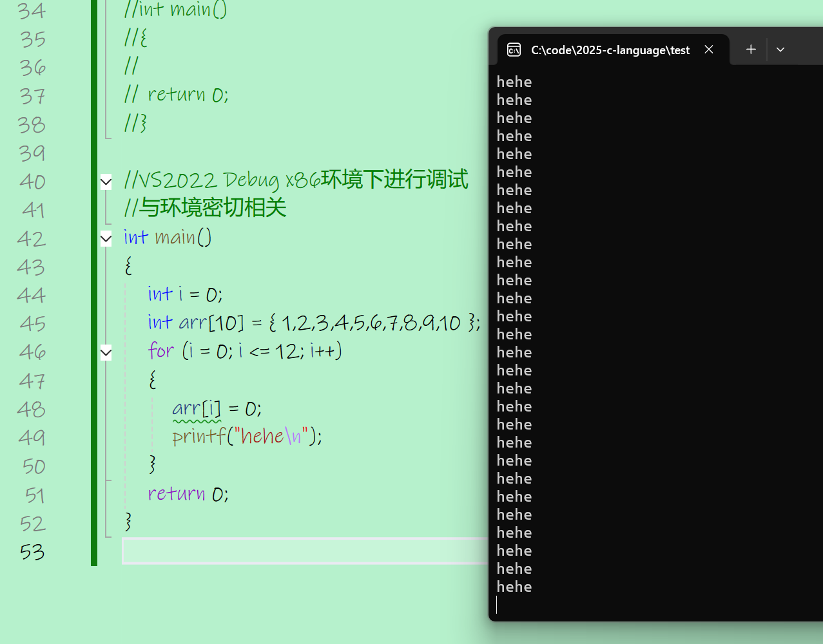This screenshot has height=644, width=823.
Task: Click the first 'hehe' output line in the terminal
Action: tap(514, 82)
